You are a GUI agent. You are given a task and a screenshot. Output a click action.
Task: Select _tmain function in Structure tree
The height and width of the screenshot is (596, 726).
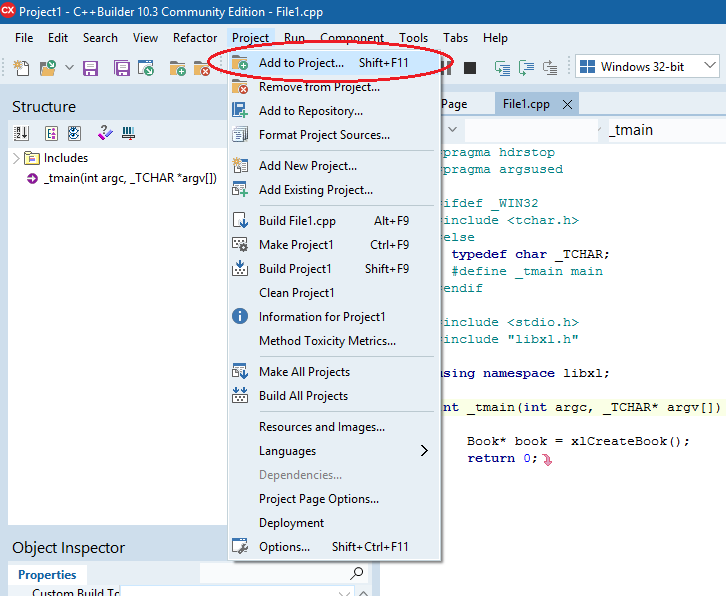122,178
